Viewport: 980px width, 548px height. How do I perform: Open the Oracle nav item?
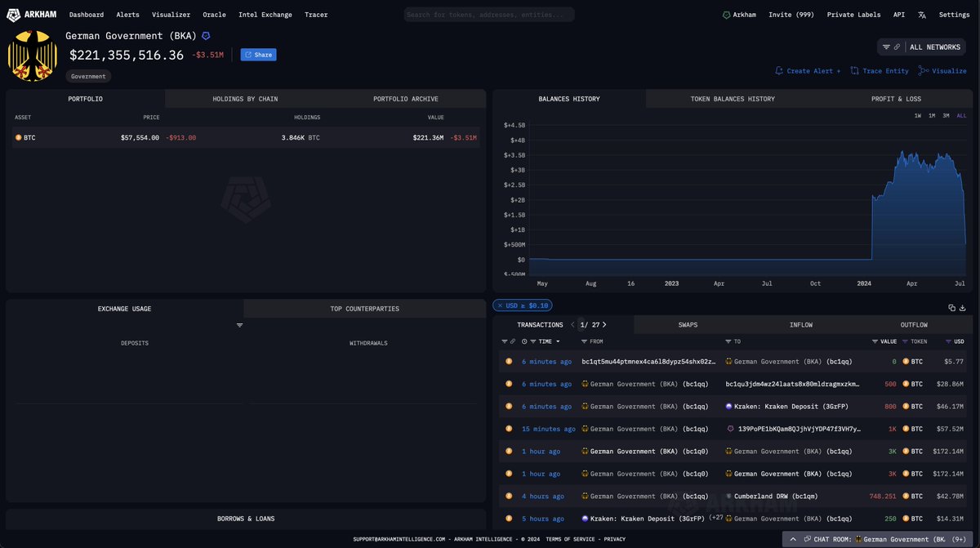214,15
